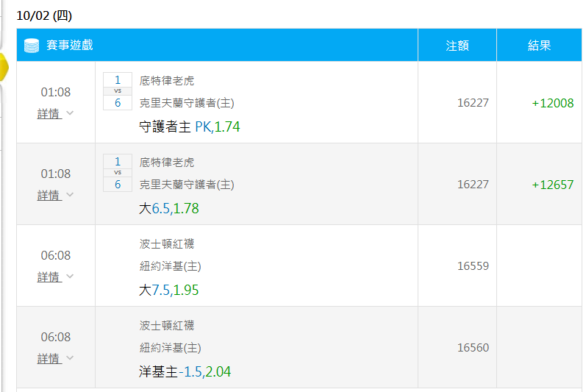
Task: Open 詳情 link for the 守護者主 PK bet
Action: 49,114
